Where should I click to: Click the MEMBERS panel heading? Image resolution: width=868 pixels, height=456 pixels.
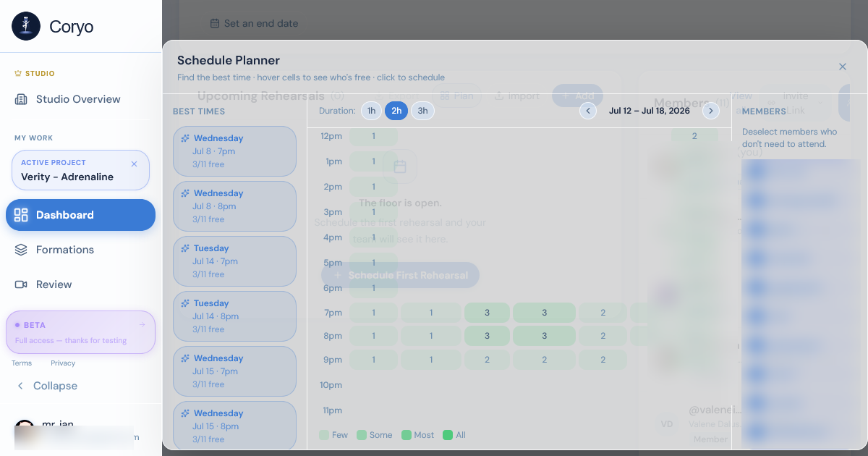click(764, 111)
